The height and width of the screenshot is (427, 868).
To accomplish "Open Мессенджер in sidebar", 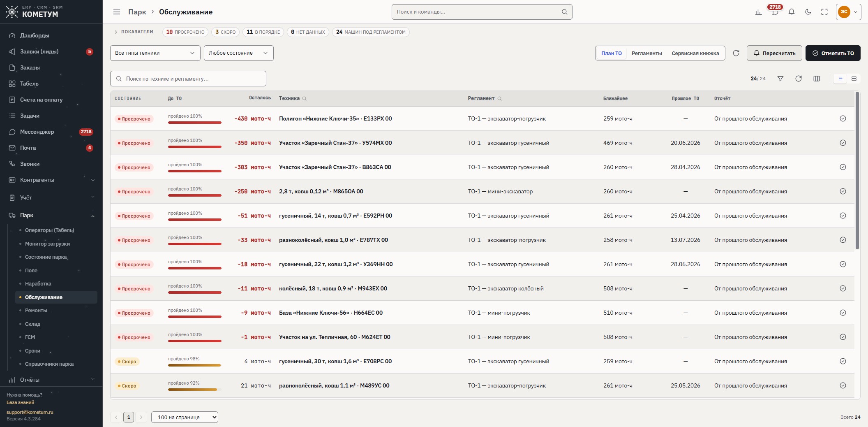I will (x=51, y=132).
